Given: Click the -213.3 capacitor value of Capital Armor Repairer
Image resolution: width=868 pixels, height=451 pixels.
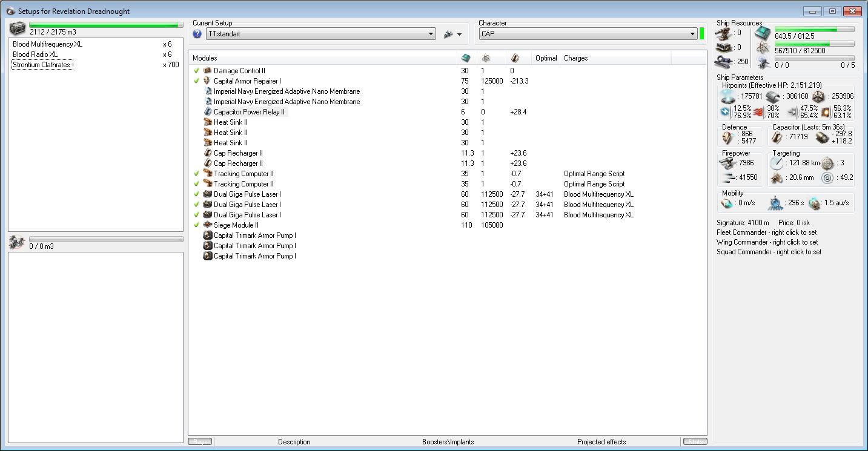Looking at the screenshot, I should (x=519, y=81).
